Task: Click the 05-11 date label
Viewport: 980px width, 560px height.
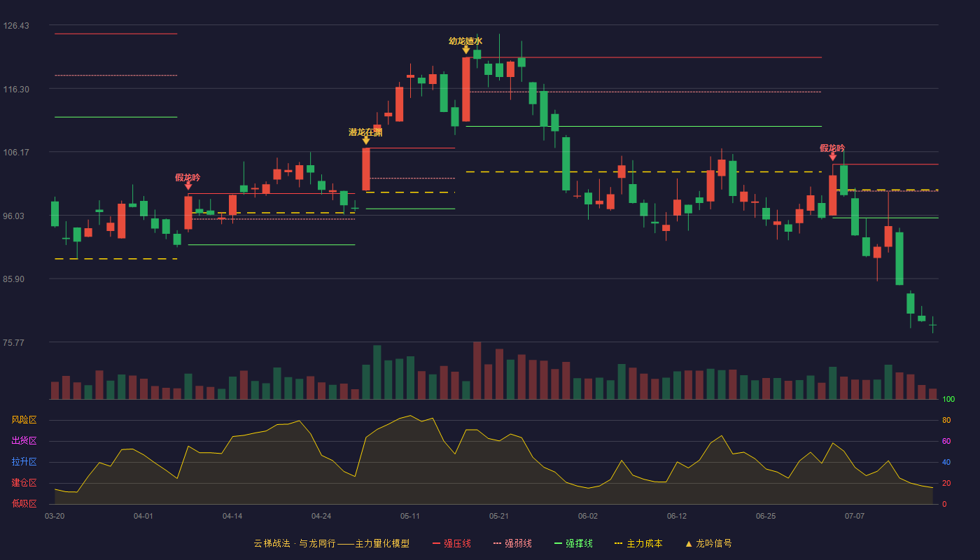Action: tap(410, 516)
